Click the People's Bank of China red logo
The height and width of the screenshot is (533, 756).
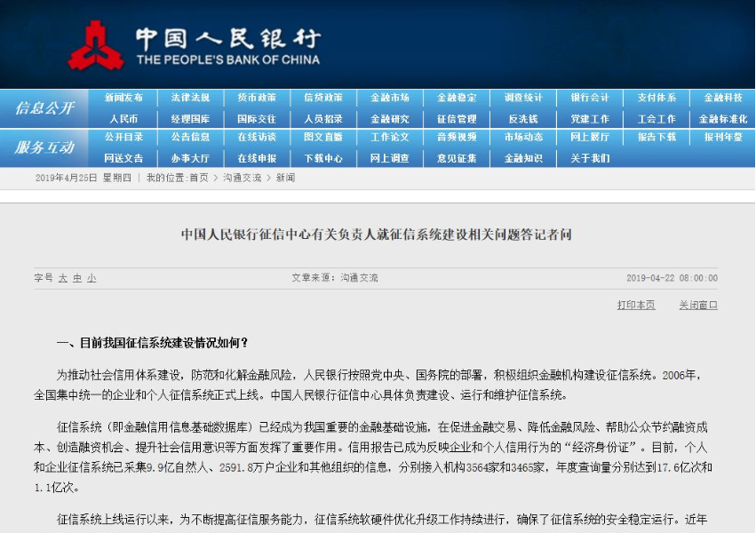coord(95,46)
